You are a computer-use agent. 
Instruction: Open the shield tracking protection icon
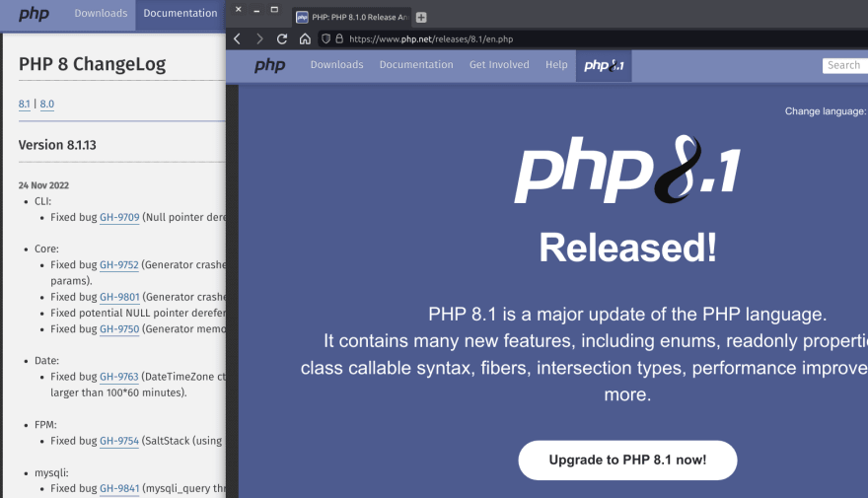point(326,38)
